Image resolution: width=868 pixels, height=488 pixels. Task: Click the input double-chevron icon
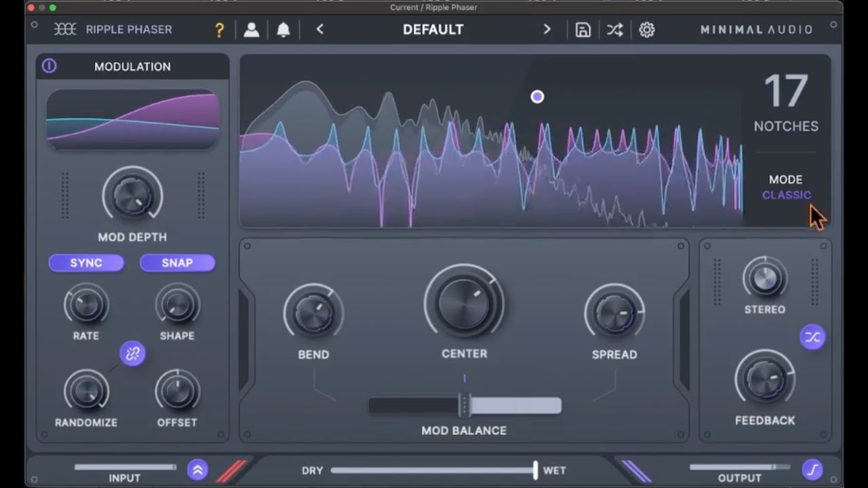pyautogui.click(x=197, y=470)
